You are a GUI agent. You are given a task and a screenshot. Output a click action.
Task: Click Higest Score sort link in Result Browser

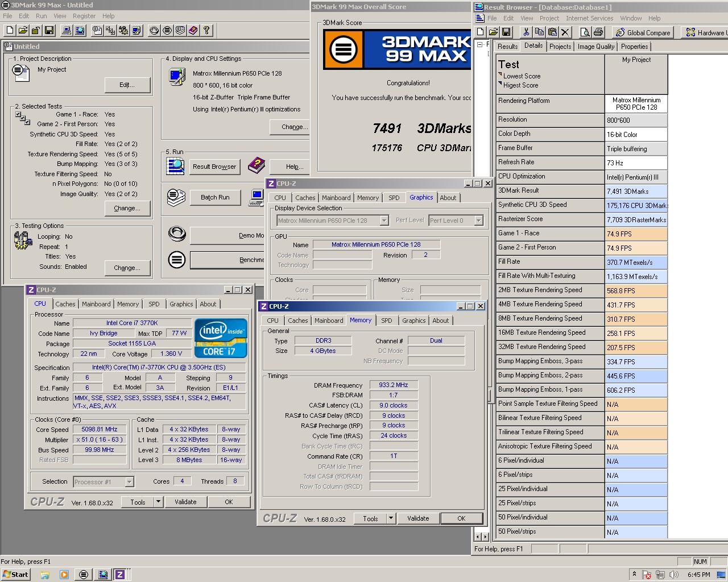(520, 85)
